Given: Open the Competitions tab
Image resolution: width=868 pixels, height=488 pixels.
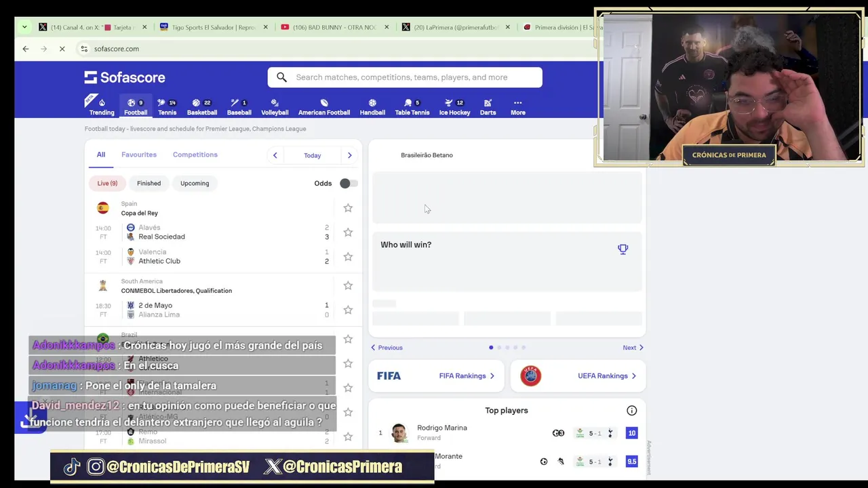Looking at the screenshot, I should (195, 155).
